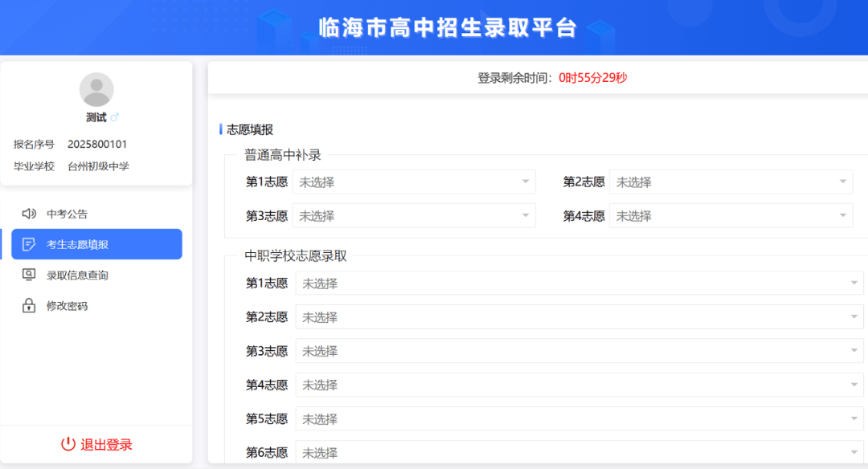Open 普通高中补录 第4志愿 dropdown
This screenshot has width=868, height=469.
(731, 216)
